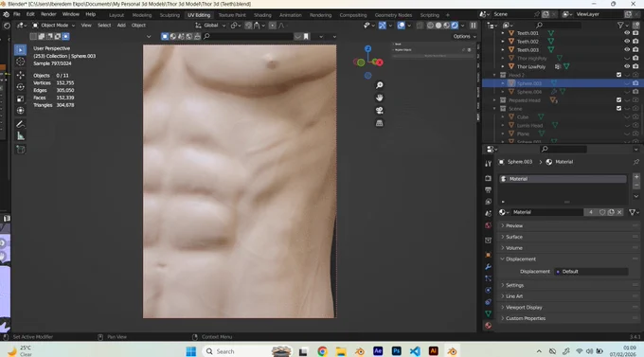Screen dimensions: 644x357
Task: Toggle Thor LowPoly eye visibility
Action: click(627, 66)
